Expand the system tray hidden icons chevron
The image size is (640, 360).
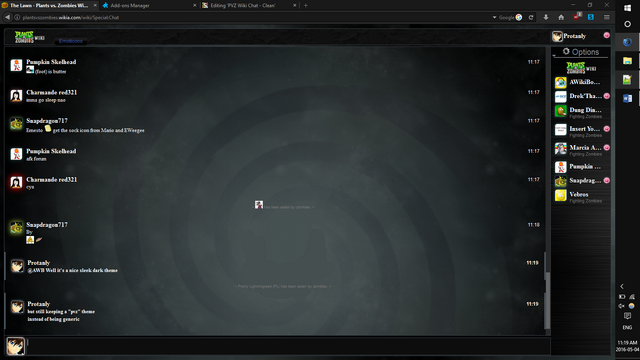coord(622,287)
